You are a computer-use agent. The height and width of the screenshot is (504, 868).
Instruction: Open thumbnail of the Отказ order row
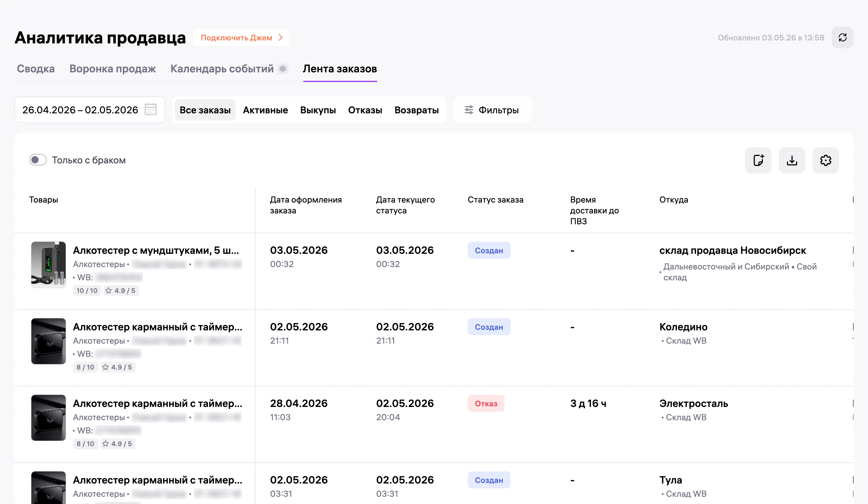tap(49, 417)
